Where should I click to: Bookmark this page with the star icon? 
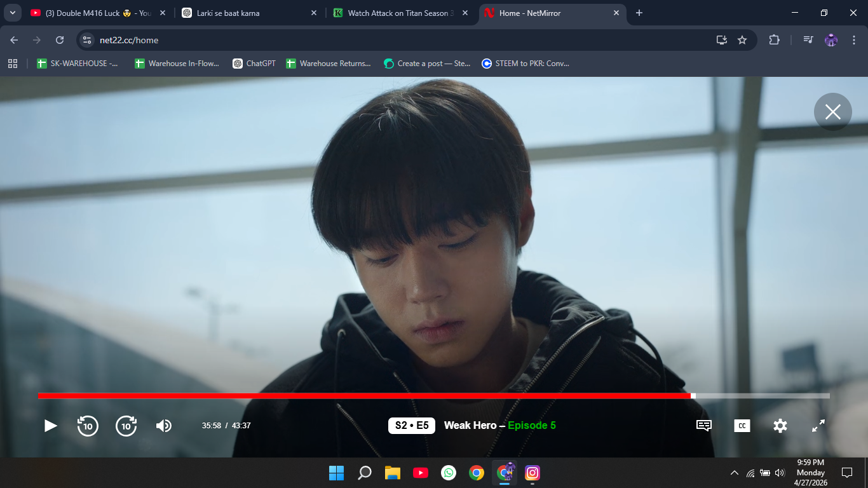(742, 40)
